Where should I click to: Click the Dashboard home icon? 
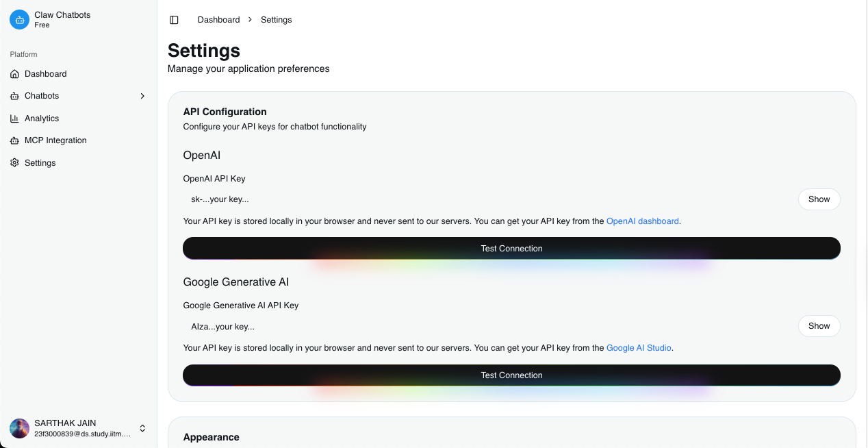pos(14,74)
